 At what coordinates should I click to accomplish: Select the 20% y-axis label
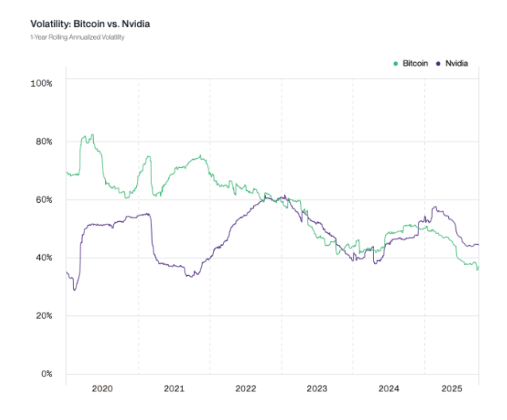click(42, 316)
